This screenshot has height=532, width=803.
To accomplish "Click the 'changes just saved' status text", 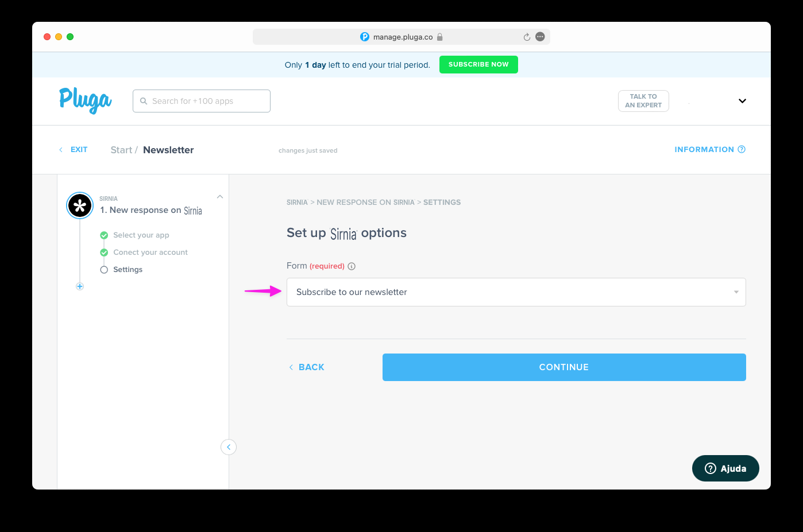I will [308, 150].
